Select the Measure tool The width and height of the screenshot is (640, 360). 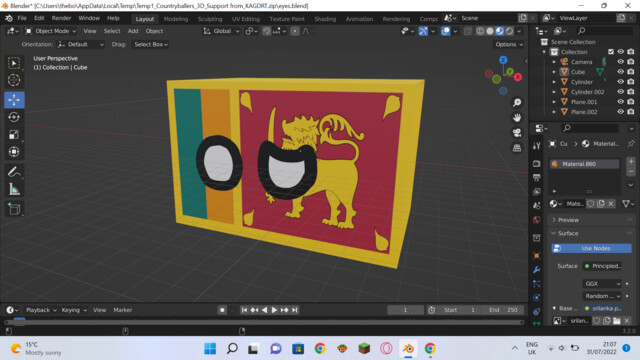click(14, 189)
